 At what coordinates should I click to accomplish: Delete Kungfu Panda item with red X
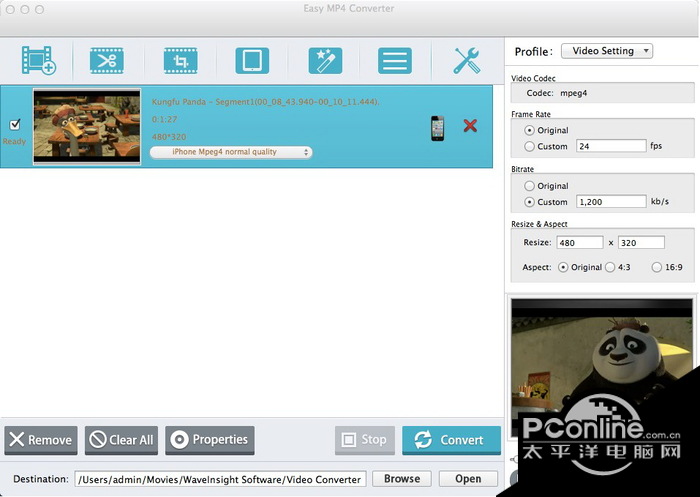[470, 126]
